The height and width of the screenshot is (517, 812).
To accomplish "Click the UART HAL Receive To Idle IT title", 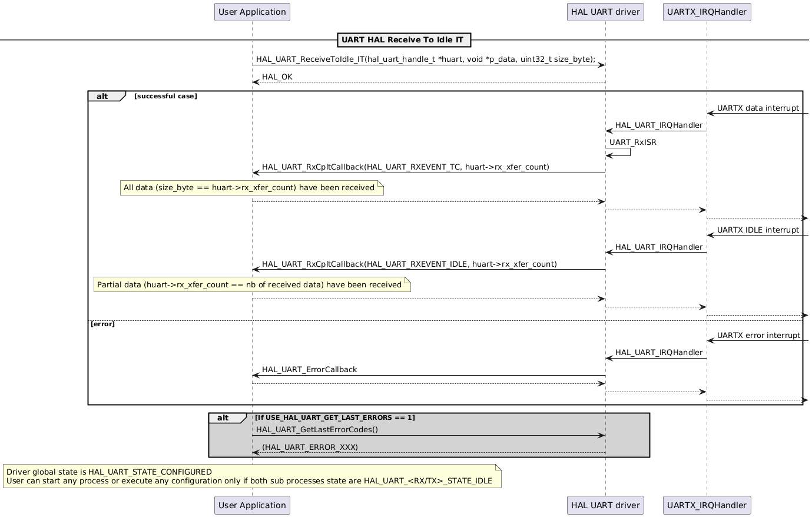I will [x=404, y=39].
